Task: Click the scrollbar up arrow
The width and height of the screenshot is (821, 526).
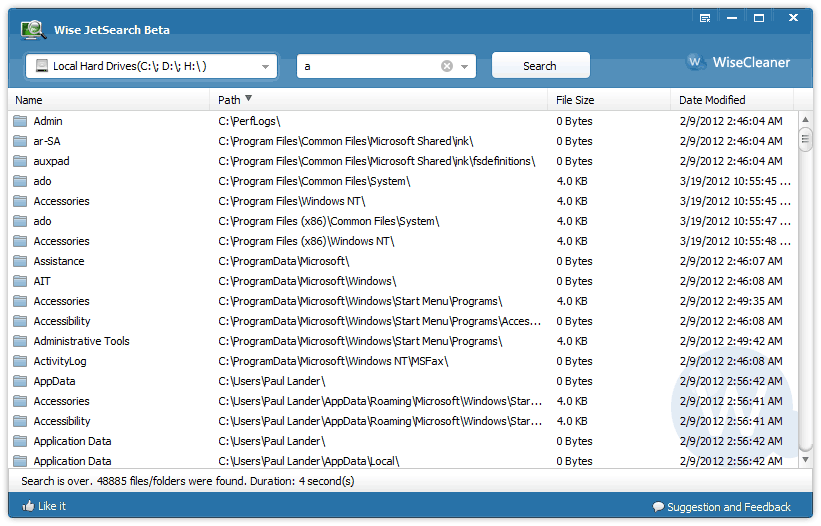Action: point(805,120)
